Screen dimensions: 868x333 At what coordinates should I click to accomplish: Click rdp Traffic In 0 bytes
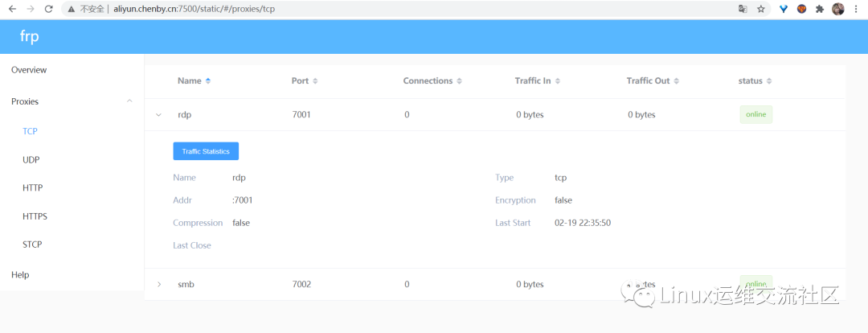point(530,115)
